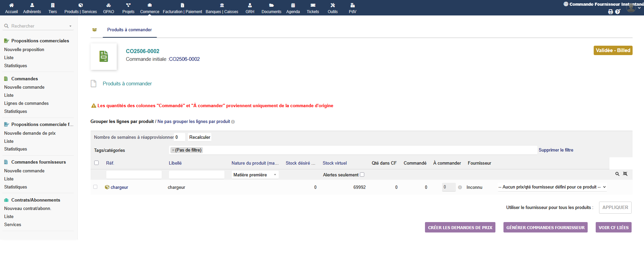Click the Recalculer button
644x256 pixels.
200,137
